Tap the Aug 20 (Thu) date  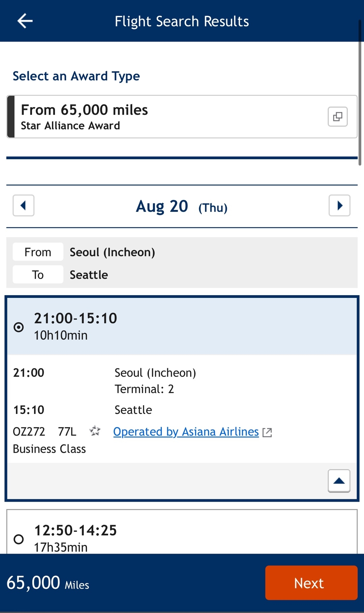pos(182,206)
